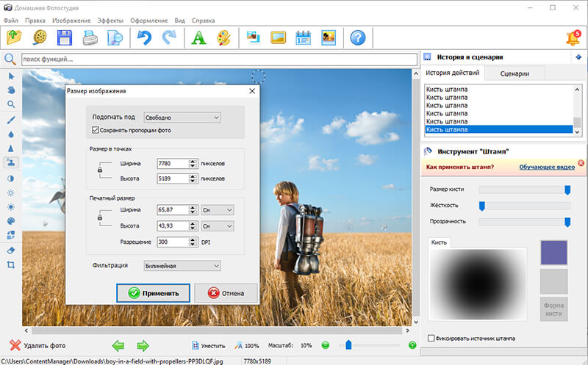Select the add text 'A' tool

(198, 37)
